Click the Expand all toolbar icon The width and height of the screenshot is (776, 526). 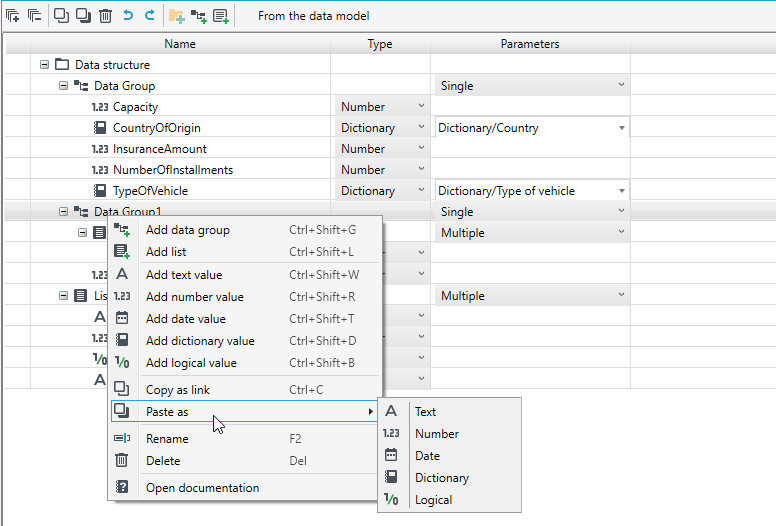(x=12, y=16)
